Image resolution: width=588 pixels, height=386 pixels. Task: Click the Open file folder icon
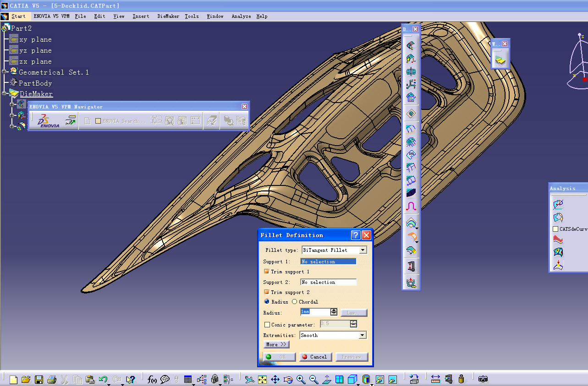click(26, 379)
